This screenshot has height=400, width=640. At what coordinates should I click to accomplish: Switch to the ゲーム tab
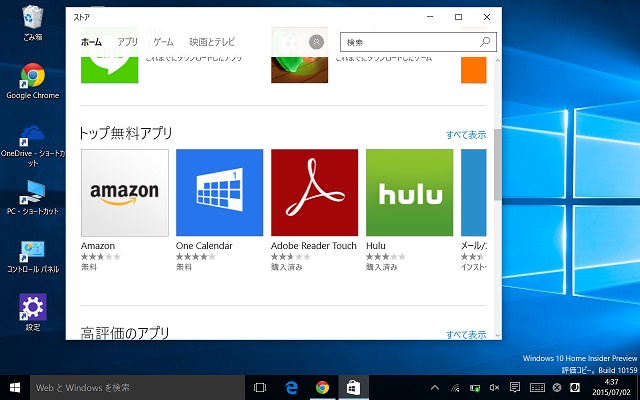164,42
